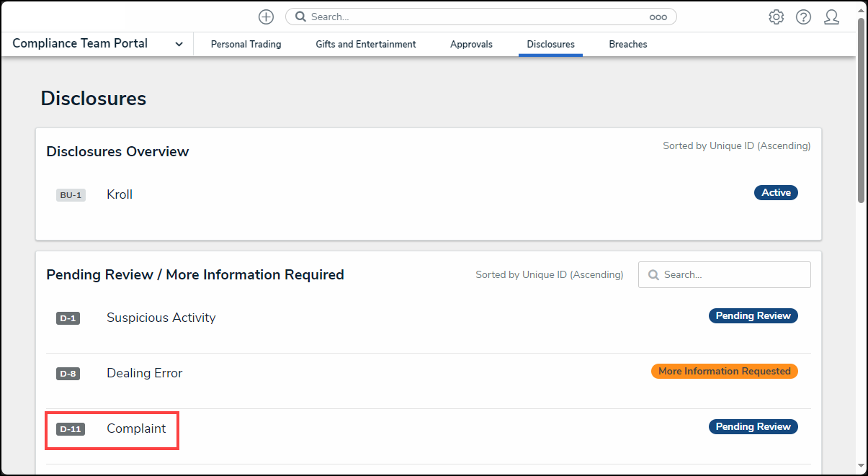This screenshot has width=868, height=476.
Task: Open the Complaint disclosure
Action: [136, 428]
